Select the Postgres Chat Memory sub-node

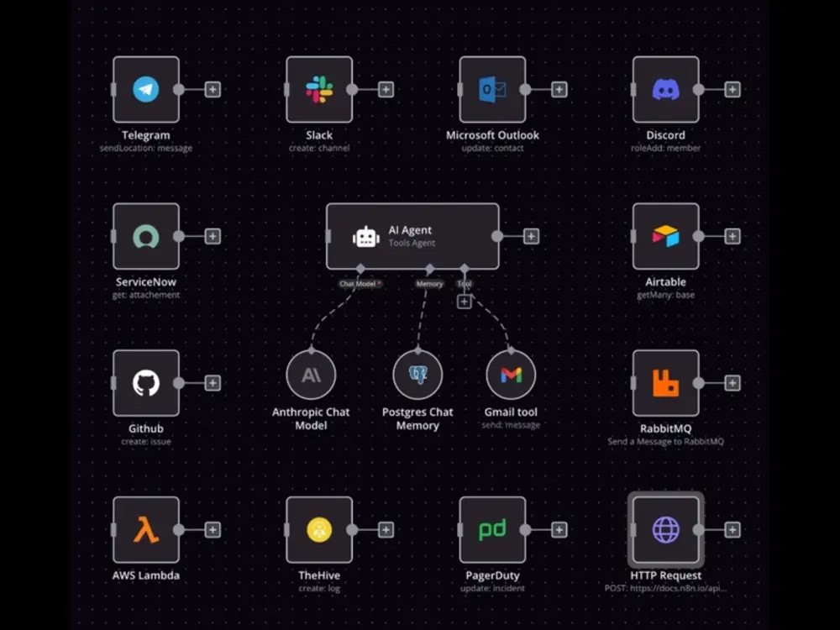tap(417, 375)
